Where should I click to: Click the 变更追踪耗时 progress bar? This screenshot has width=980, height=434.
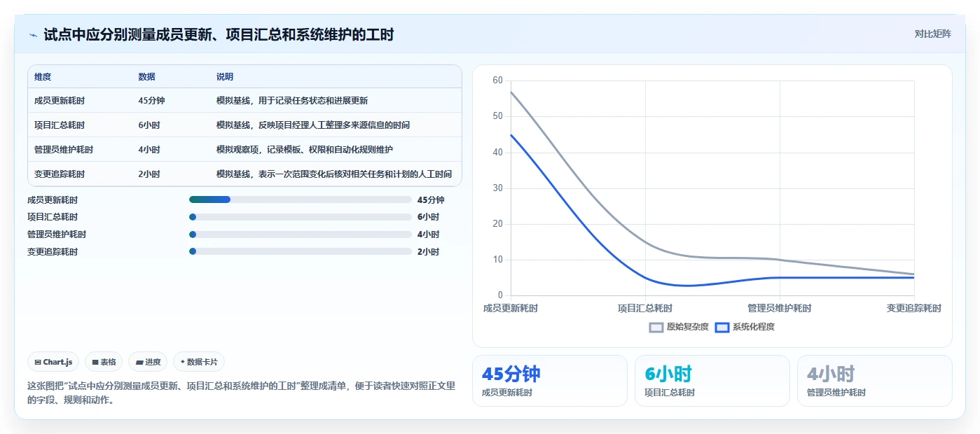(x=301, y=251)
